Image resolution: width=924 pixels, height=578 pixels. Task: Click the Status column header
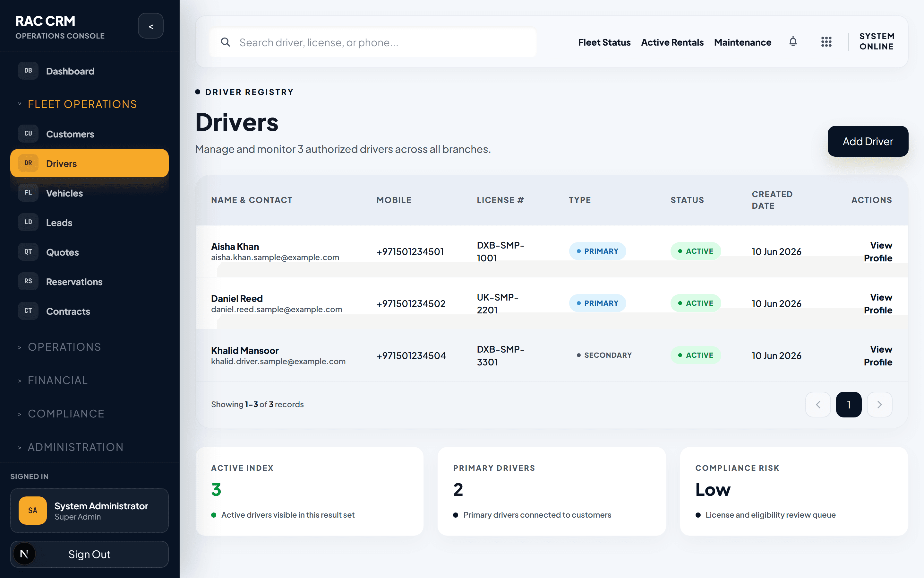point(687,200)
